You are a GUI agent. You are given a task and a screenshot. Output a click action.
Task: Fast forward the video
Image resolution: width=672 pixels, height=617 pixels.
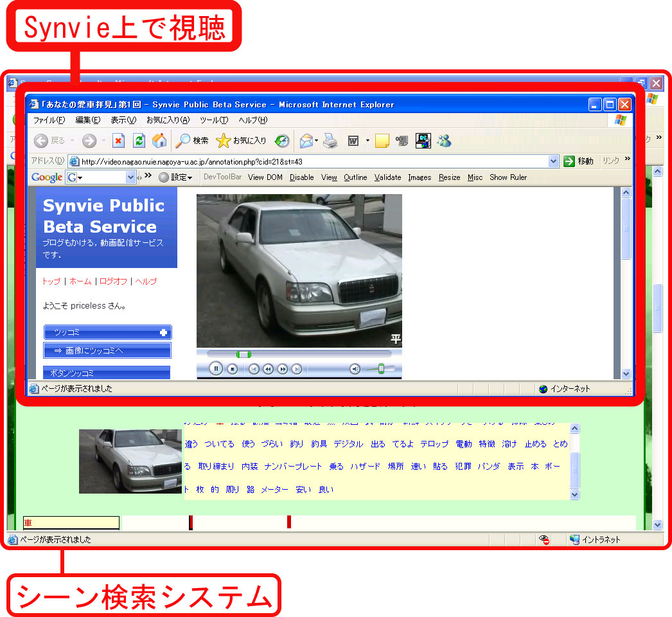click(x=283, y=369)
